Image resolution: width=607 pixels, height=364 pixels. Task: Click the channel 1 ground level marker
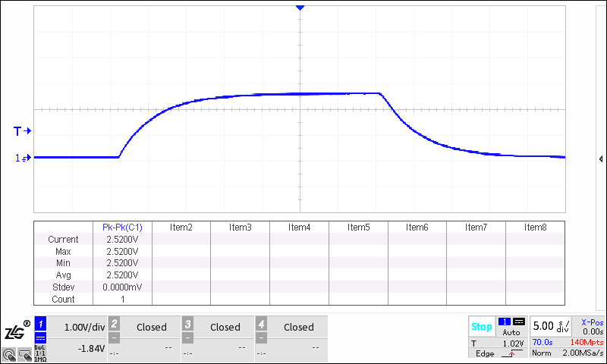point(22,158)
